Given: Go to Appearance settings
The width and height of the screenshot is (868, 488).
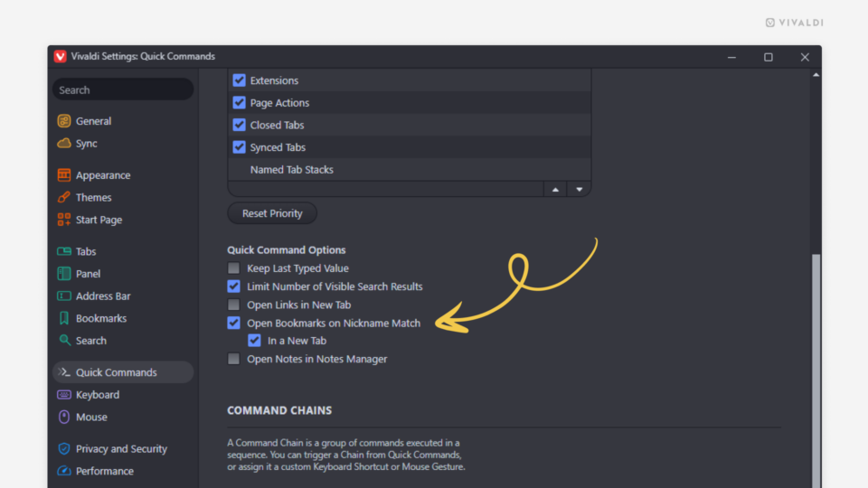Looking at the screenshot, I should tap(123, 174).
